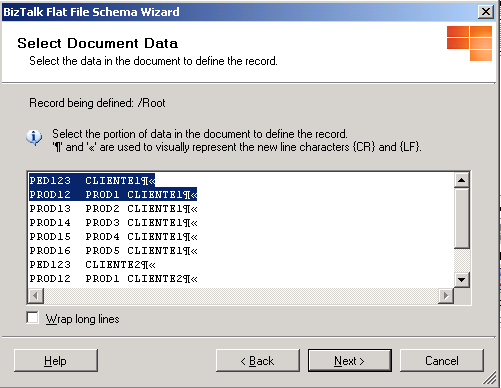The width and height of the screenshot is (501, 388).
Task: Click the 'Select Document Data' heading
Action: (98, 43)
